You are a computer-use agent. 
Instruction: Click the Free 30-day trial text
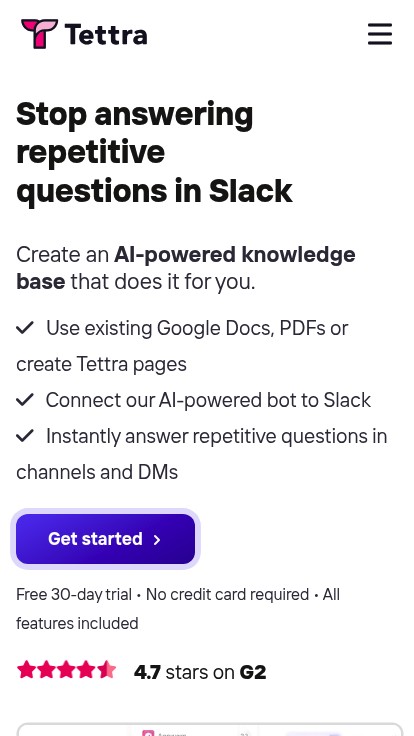pos(74,595)
